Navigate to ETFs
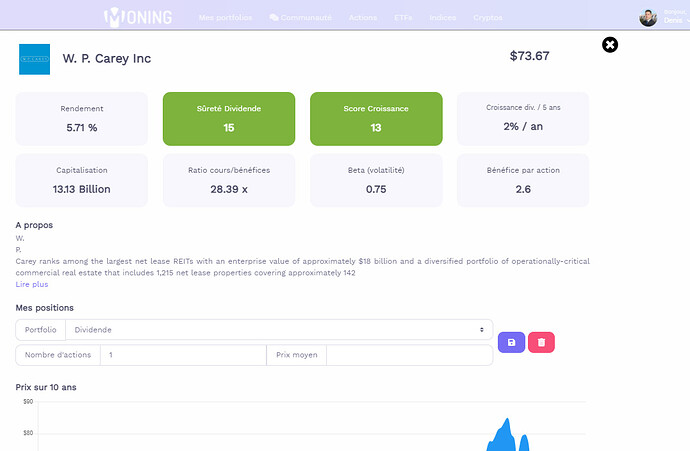 pyautogui.click(x=403, y=18)
